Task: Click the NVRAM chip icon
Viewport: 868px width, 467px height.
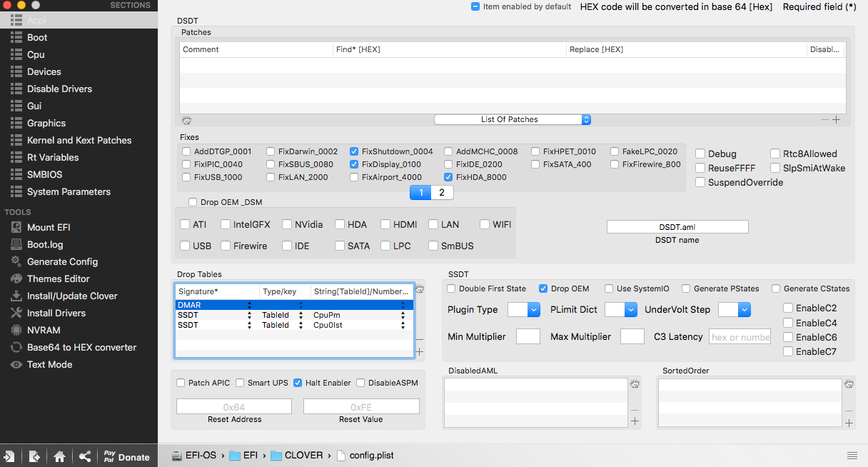Action: click(x=16, y=330)
